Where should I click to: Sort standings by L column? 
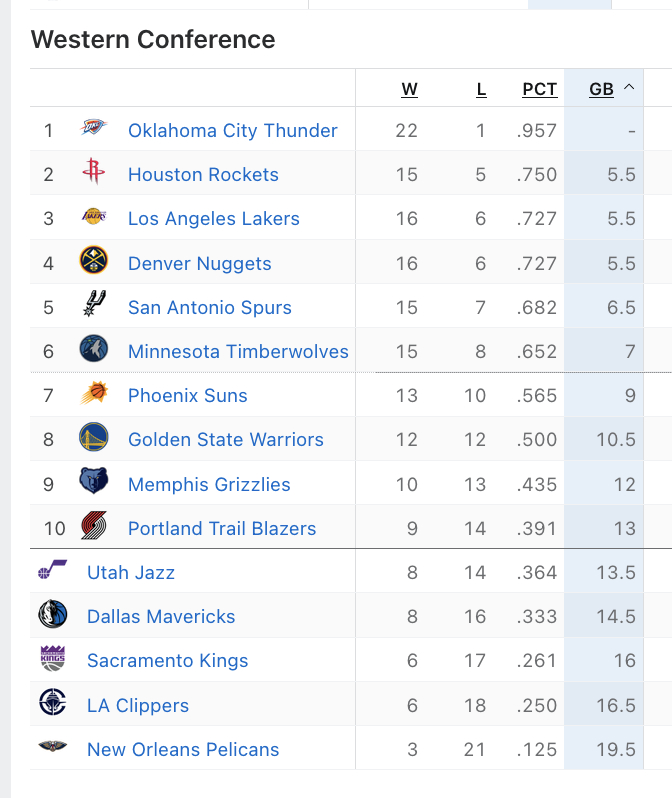[481, 89]
